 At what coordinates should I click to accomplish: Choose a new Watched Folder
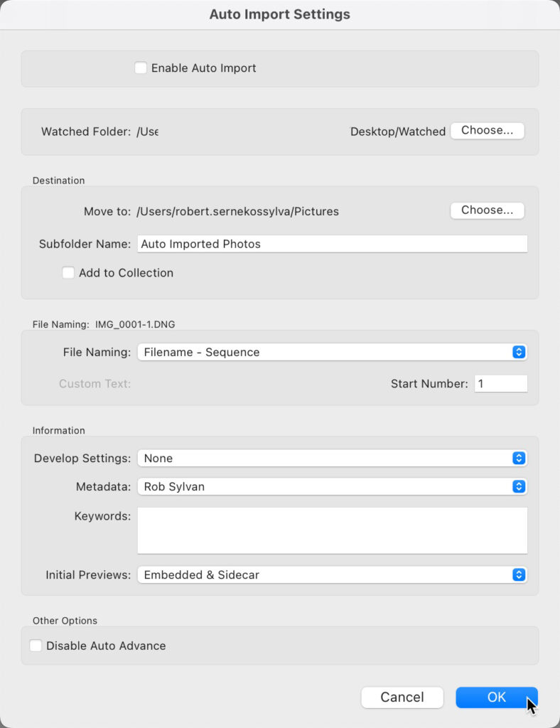coord(488,131)
